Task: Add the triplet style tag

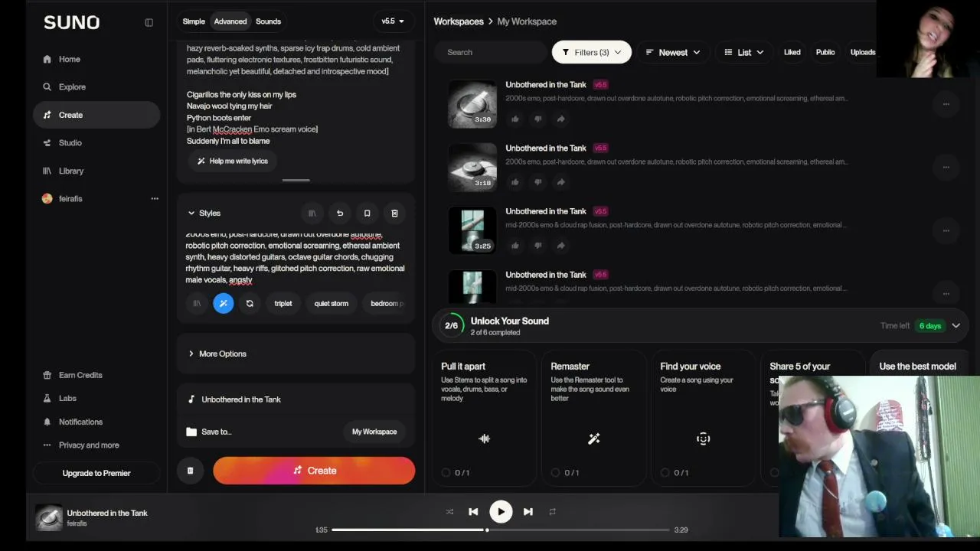Action: point(283,304)
